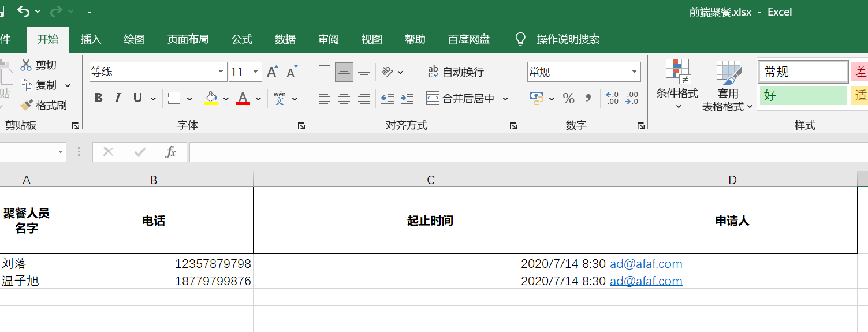The image size is (868, 332).
Task: Decrease font size with the smaller A
Action: [x=292, y=72]
